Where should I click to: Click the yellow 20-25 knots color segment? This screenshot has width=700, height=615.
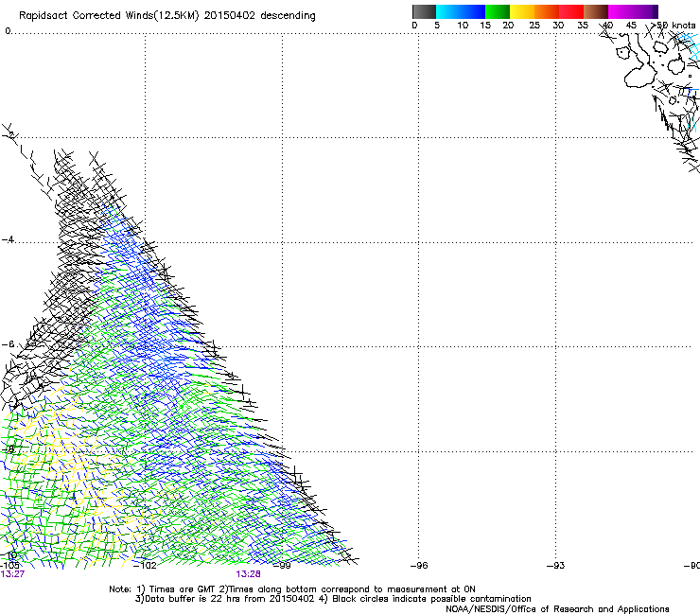point(522,11)
